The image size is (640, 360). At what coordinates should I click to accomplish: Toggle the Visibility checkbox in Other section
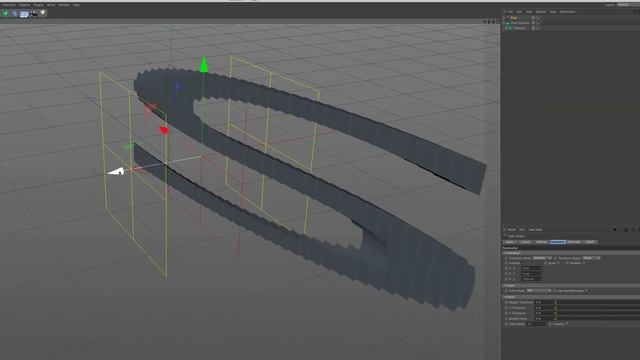coord(567,324)
